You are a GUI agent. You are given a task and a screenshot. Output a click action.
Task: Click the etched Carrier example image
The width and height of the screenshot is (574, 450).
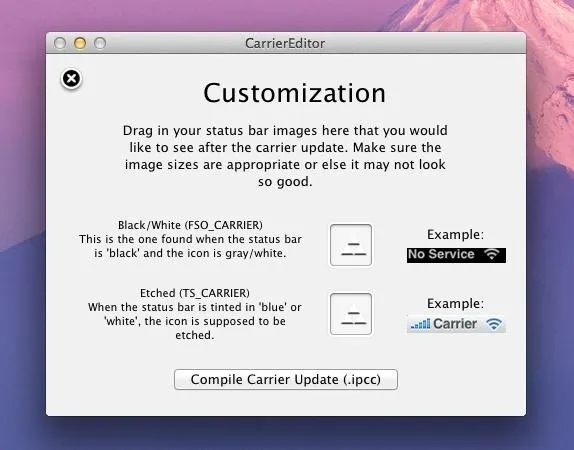pos(456,324)
